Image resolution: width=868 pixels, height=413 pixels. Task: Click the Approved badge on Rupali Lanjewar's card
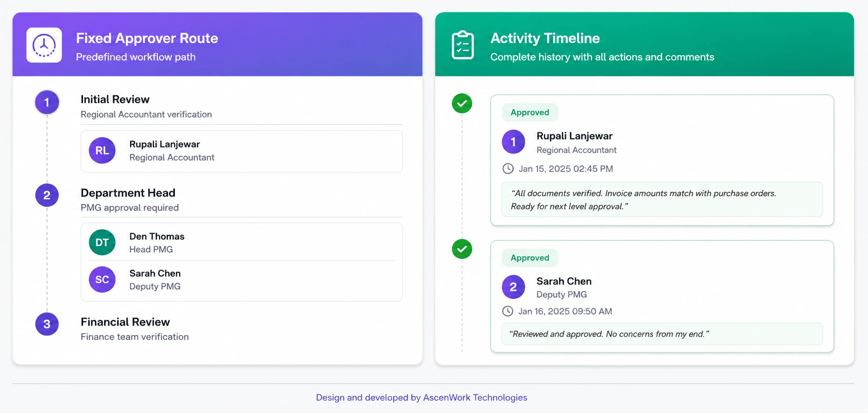click(530, 112)
